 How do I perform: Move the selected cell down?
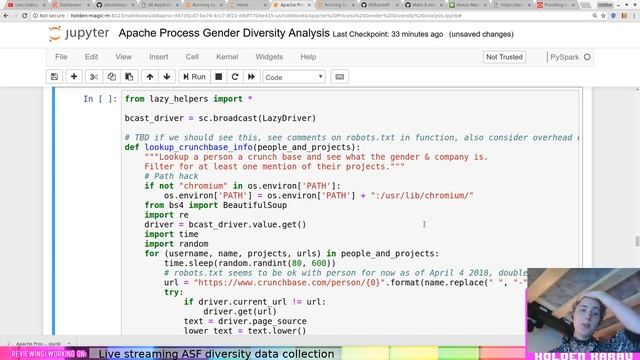coord(167,77)
